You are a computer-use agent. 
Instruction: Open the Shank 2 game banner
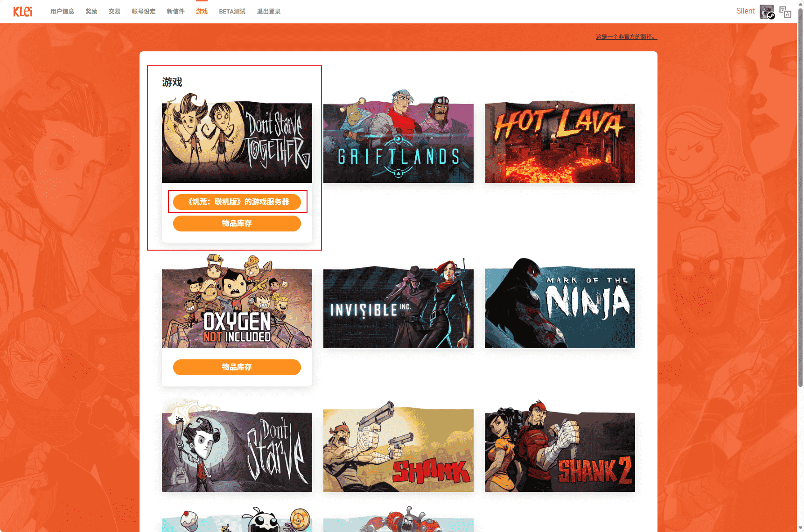(x=560, y=447)
